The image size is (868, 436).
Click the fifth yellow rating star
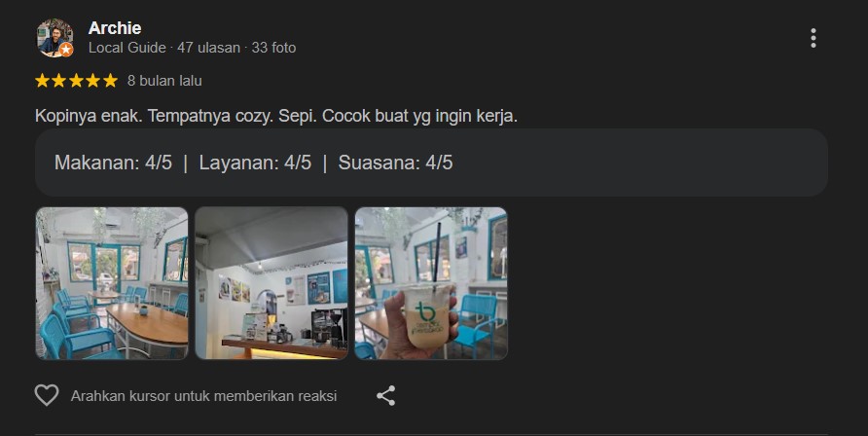[x=110, y=81]
